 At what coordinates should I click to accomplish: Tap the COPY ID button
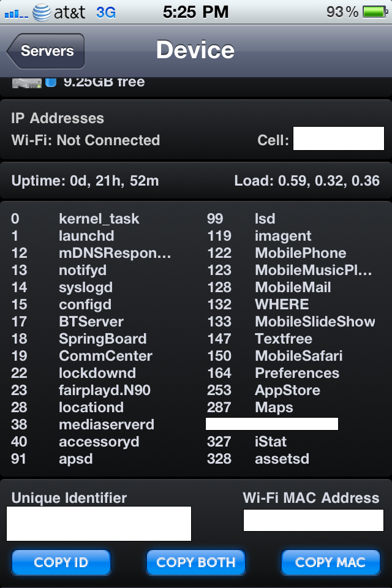61,562
